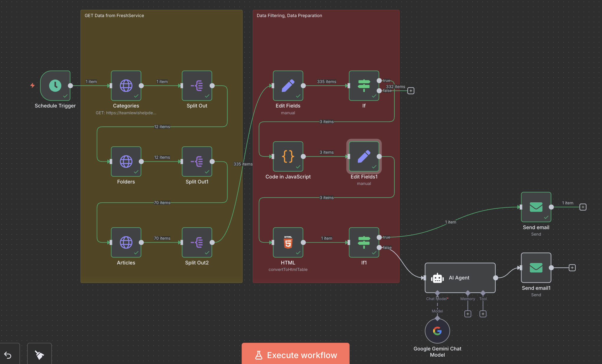The width and height of the screenshot is (602, 364).
Task: Select the Split Out2 node
Action: 197,243
